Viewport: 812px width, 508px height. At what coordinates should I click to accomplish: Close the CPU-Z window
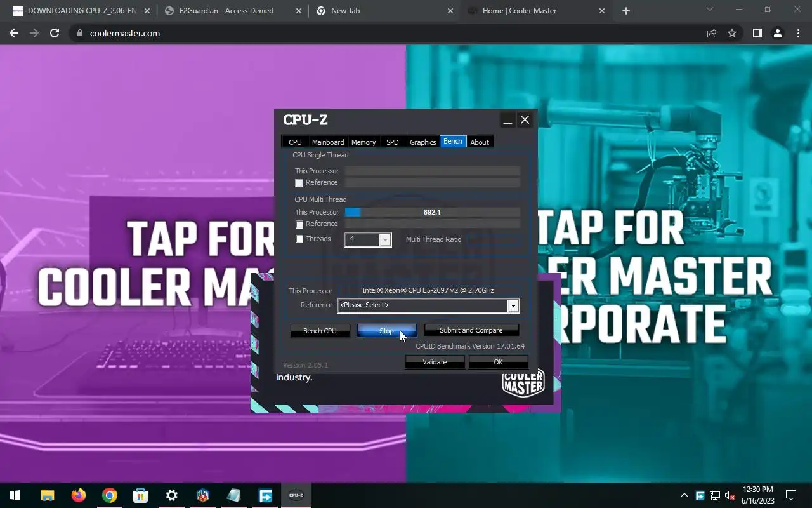point(525,120)
